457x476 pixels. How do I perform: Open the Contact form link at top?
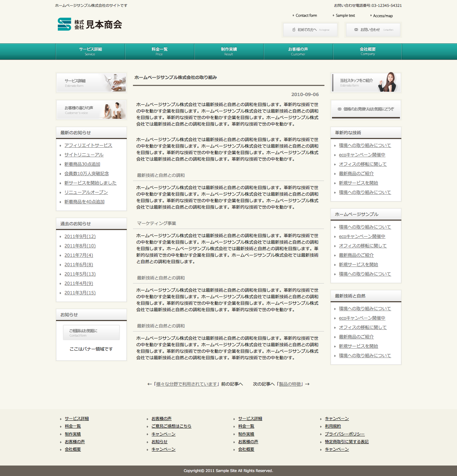tap(306, 16)
